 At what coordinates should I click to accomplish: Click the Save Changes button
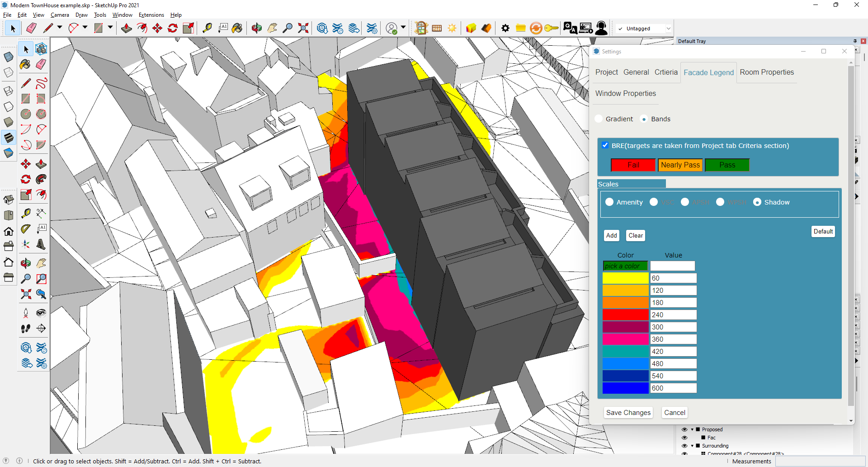[x=628, y=412]
